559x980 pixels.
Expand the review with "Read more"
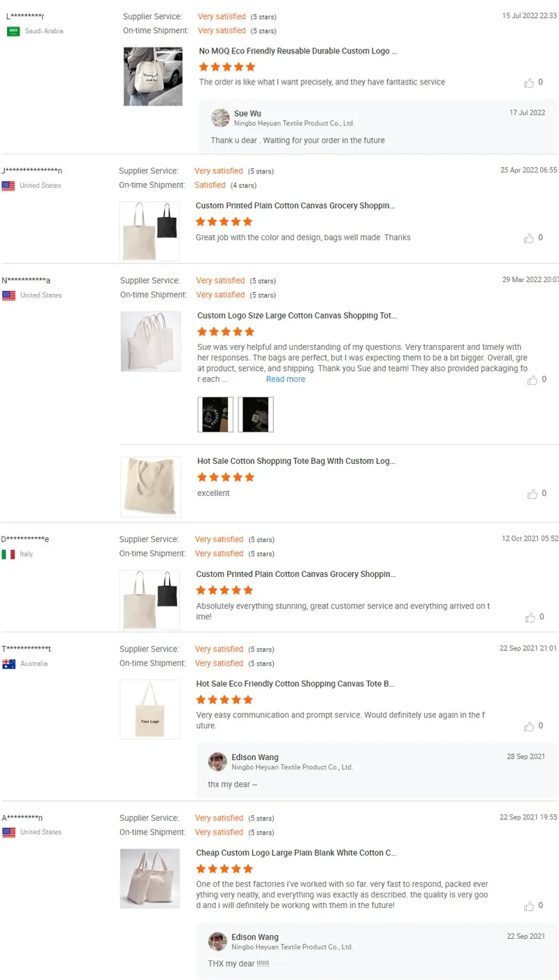285,379
